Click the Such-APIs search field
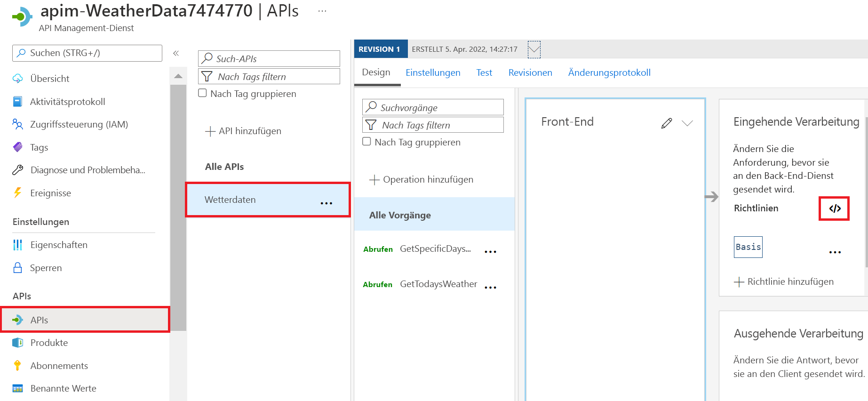The image size is (868, 401). click(269, 59)
